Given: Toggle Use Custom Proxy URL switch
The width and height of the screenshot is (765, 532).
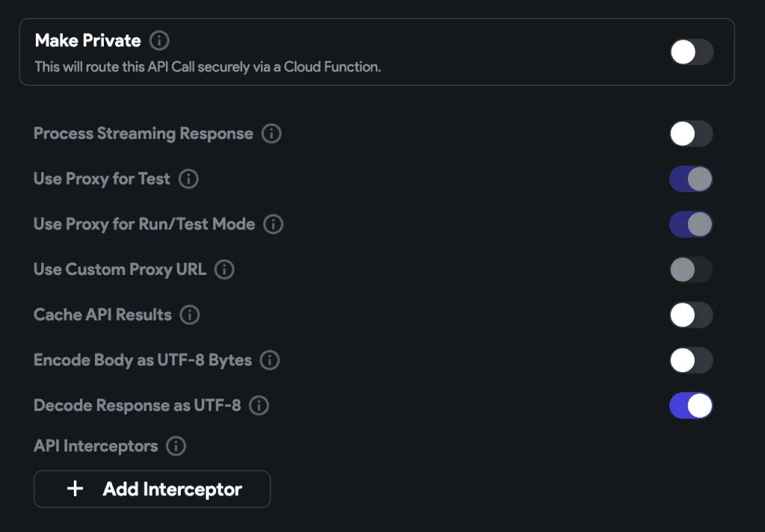Looking at the screenshot, I should (x=691, y=270).
